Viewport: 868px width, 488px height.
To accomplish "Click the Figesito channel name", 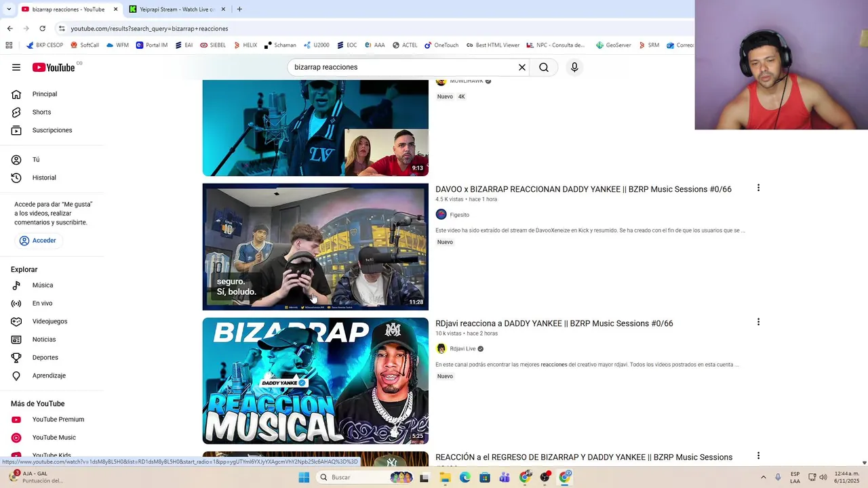I will (x=459, y=215).
